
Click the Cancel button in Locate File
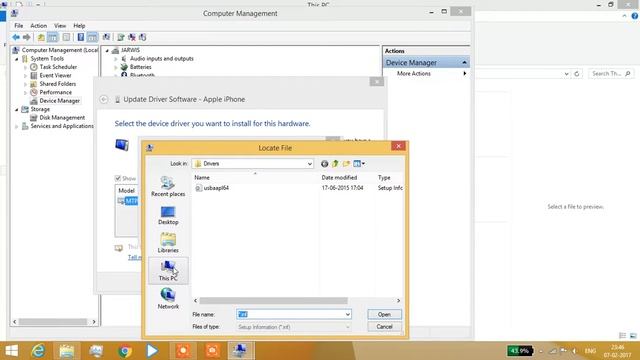coord(384,327)
